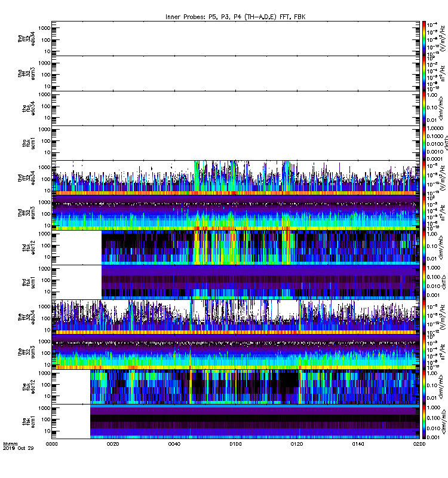Click the 0120 time tick label
Image resolution: width=448 pixels, height=478 pixels.
click(x=297, y=444)
